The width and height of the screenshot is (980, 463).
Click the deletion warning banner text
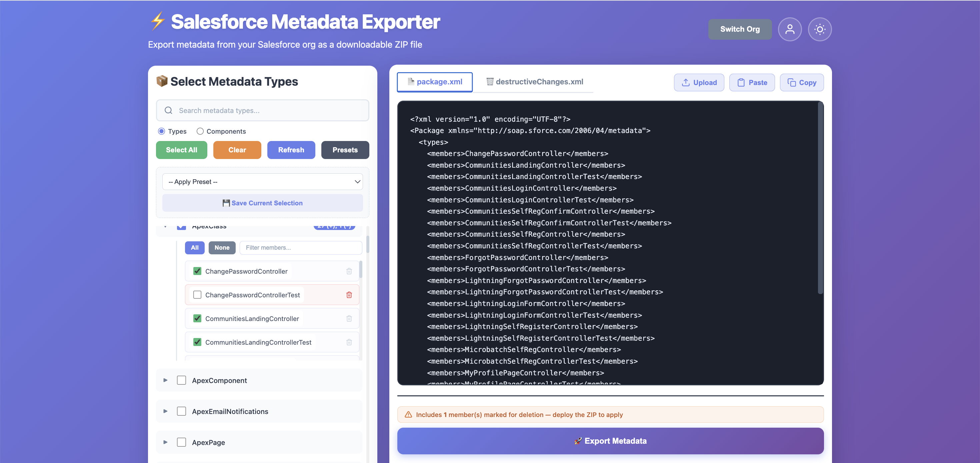[x=519, y=415]
